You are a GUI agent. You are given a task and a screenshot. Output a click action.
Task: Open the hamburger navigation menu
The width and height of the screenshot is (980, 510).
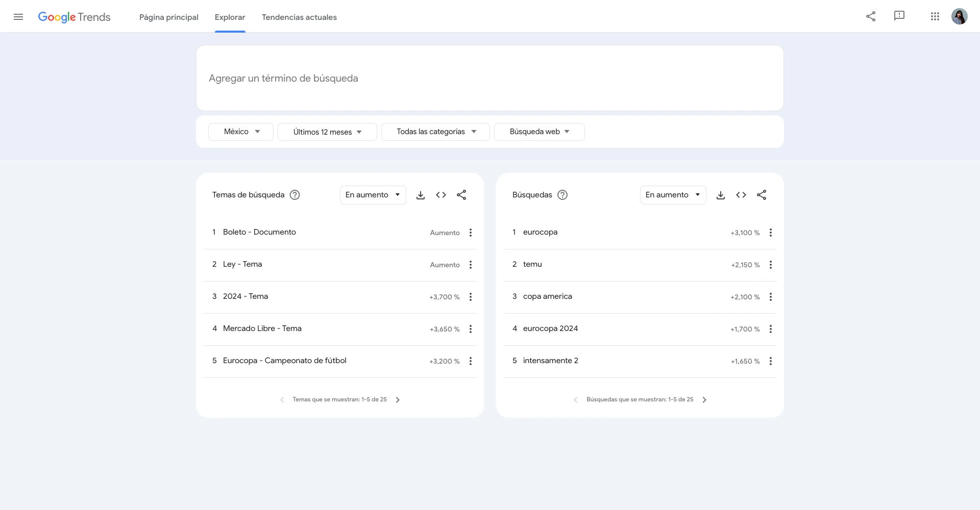point(18,16)
